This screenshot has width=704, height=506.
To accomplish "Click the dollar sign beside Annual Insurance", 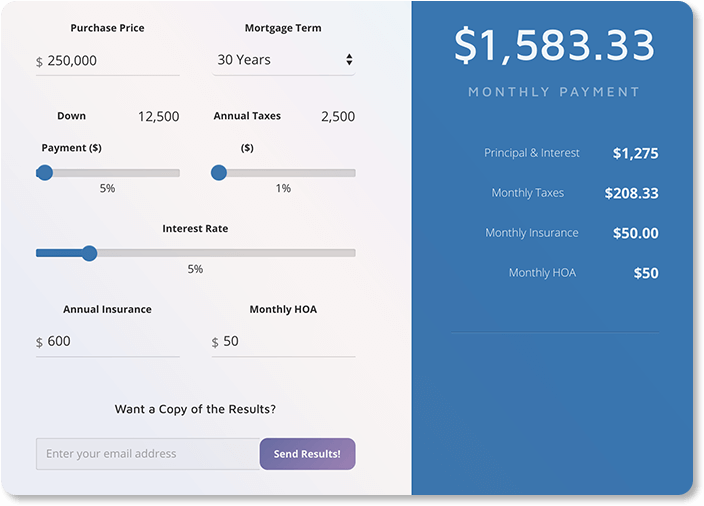I will click(39, 343).
